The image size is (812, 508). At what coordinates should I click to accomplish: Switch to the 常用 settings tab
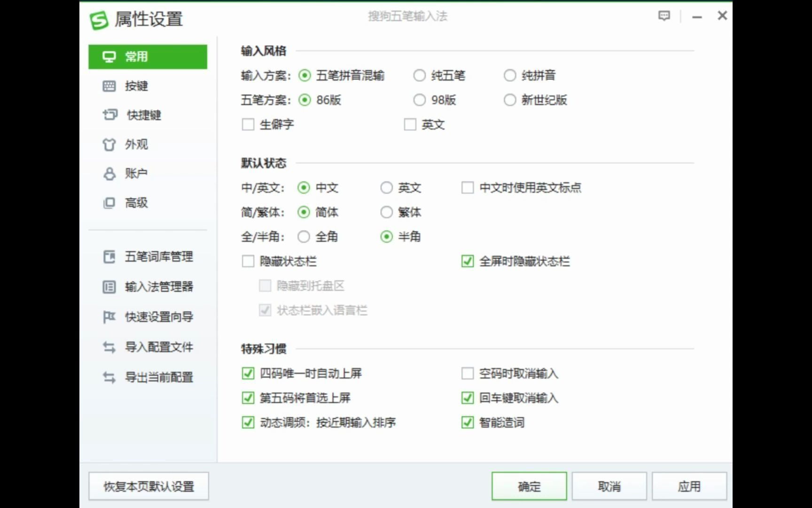click(x=136, y=56)
